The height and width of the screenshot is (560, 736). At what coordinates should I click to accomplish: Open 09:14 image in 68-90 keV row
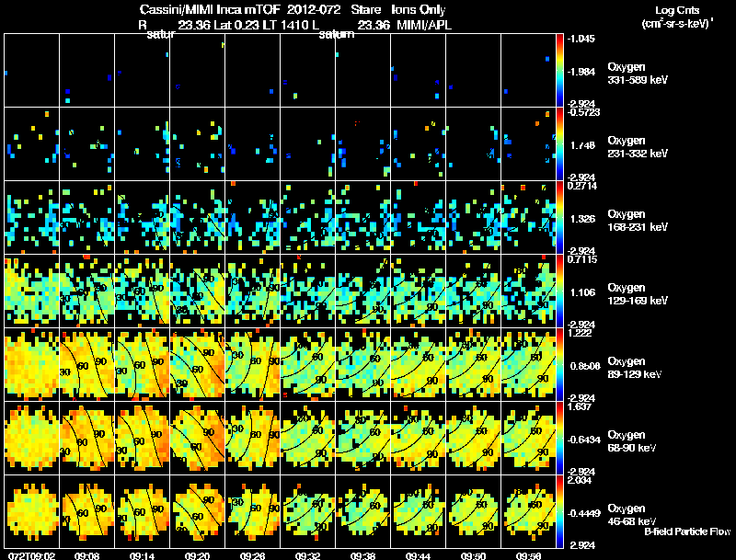click(143, 438)
